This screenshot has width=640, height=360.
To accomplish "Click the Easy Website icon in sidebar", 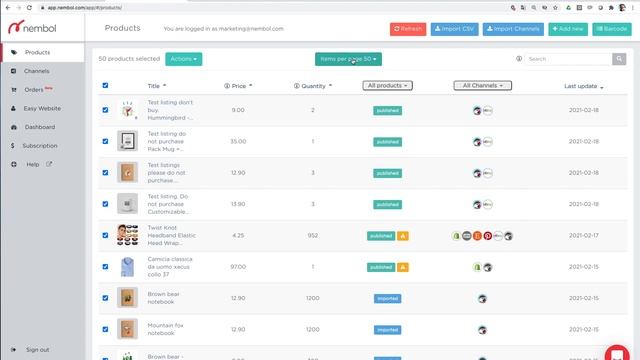I will pyautogui.click(x=13, y=109).
